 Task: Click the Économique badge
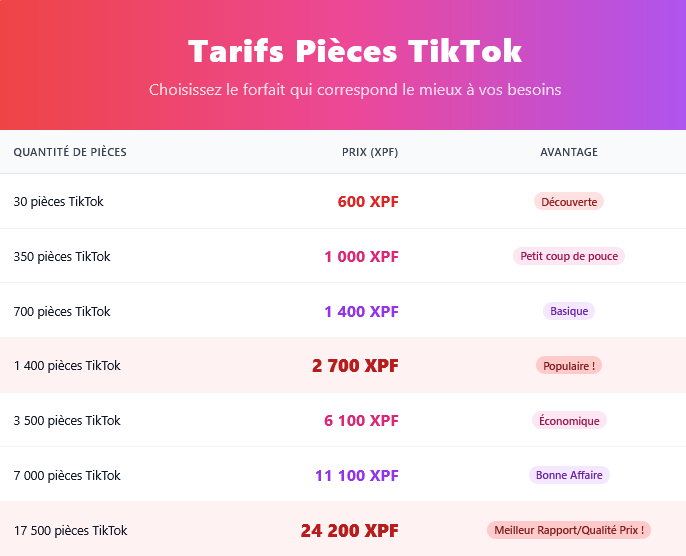(x=569, y=421)
